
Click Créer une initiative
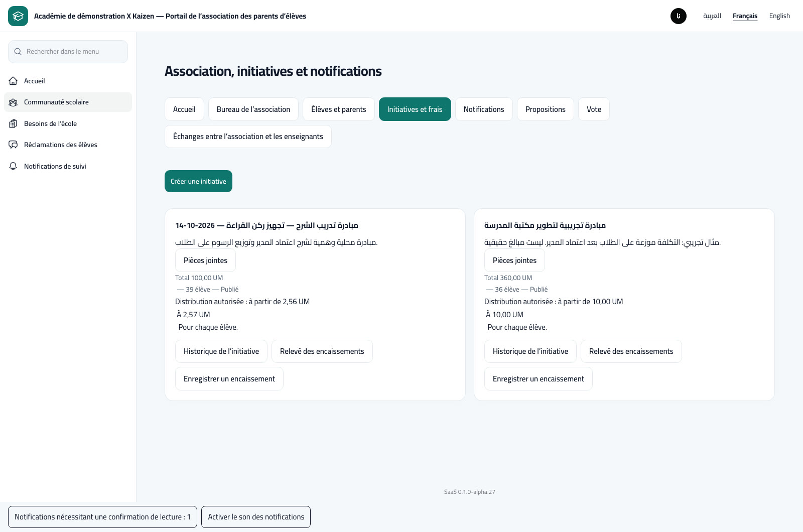click(x=198, y=181)
